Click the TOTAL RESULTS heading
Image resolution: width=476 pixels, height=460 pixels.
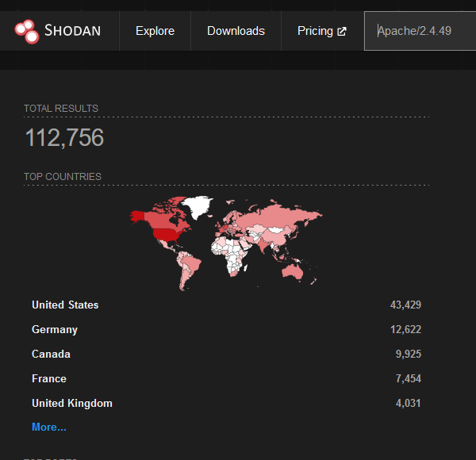pyautogui.click(x=61, y=109)
